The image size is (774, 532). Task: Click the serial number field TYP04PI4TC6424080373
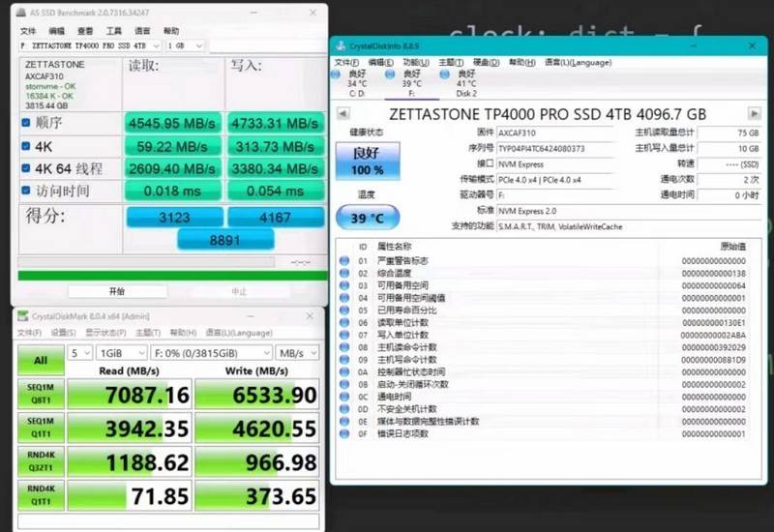(x=554, y=149)
